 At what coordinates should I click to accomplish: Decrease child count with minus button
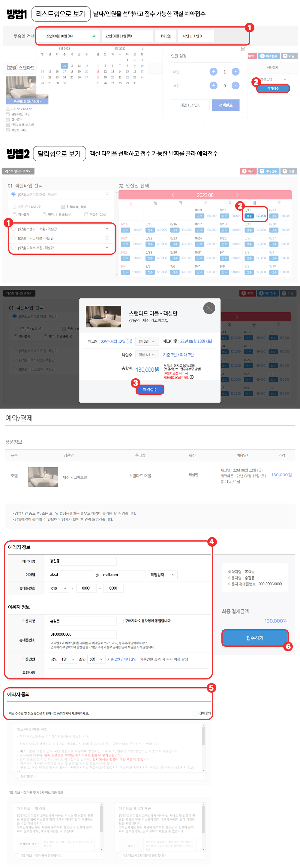[235, 86]
